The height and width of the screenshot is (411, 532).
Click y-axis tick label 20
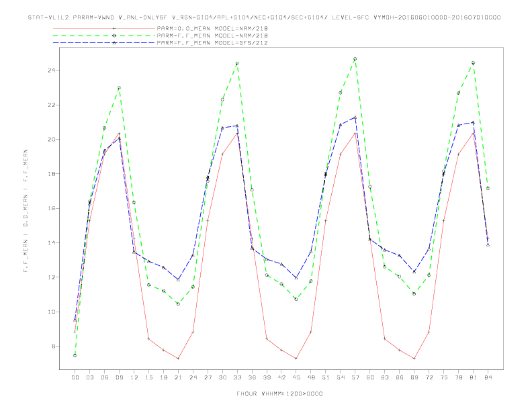[52, 140]
